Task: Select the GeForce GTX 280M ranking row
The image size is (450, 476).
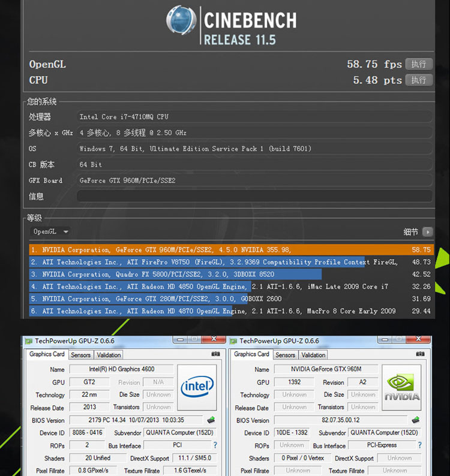Action: (x=231, y=299)
